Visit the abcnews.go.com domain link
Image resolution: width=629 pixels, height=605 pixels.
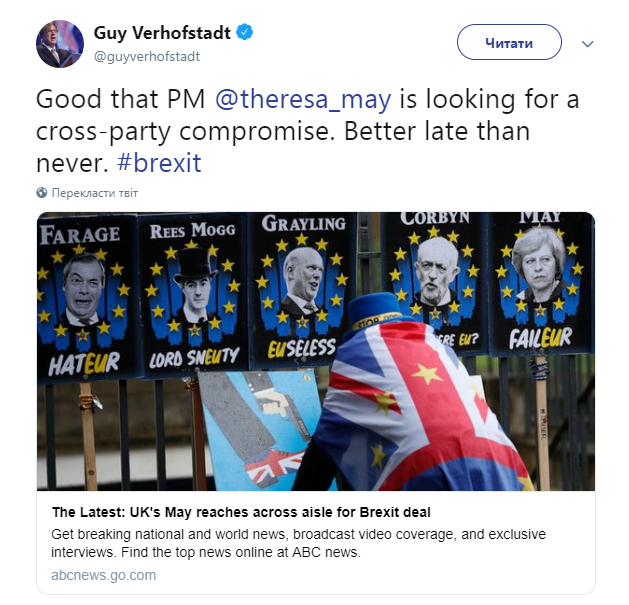[x=103, y=575]
